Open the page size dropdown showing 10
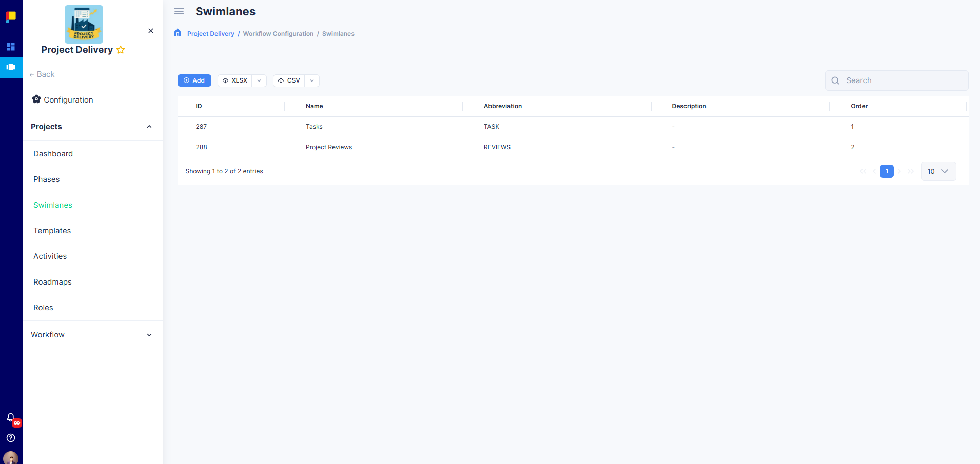The image size is (980, 464). (x=938, y=171)
